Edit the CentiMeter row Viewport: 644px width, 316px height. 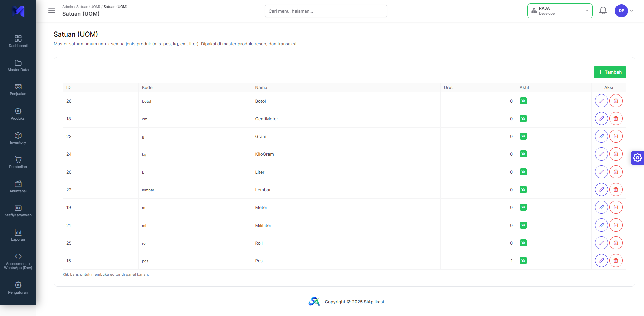(601, 119)
